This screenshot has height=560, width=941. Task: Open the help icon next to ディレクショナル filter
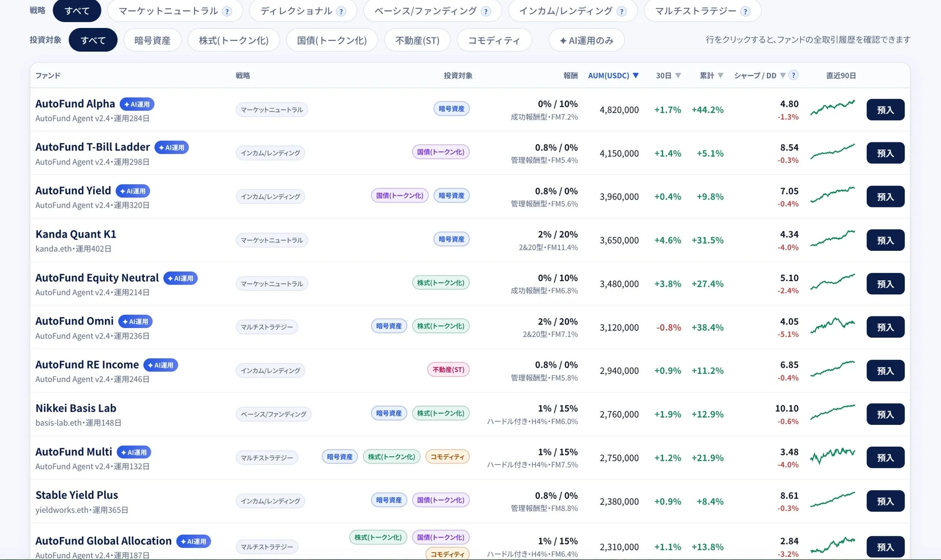pyautogui.click(x=341, y=12)
